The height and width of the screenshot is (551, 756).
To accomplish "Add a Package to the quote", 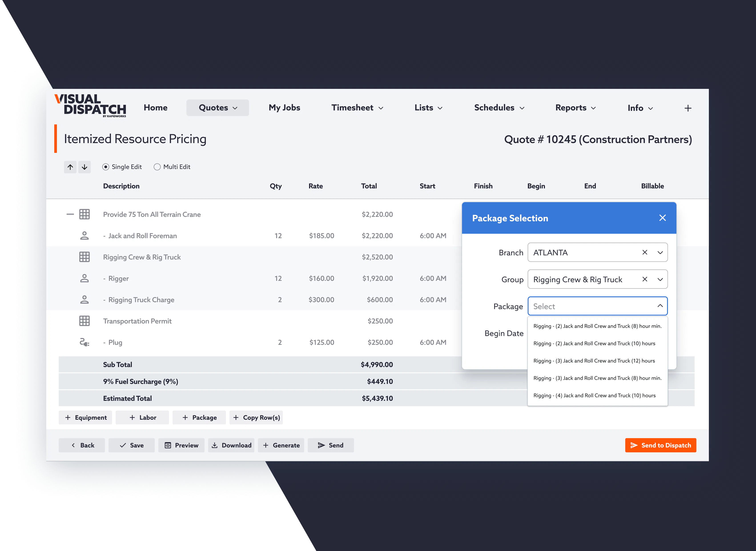I will (x=199, y=417).
